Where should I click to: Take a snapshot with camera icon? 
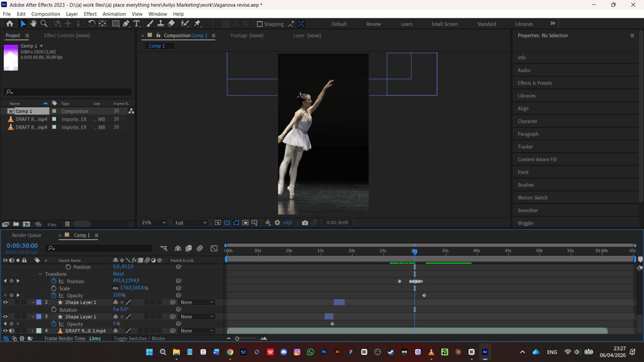click(x=305, y=222)
